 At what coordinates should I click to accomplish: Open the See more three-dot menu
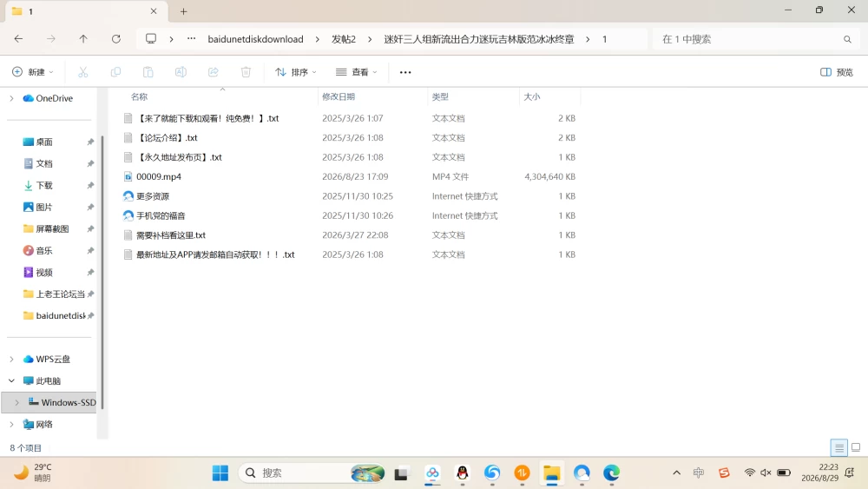coord(405,72)
